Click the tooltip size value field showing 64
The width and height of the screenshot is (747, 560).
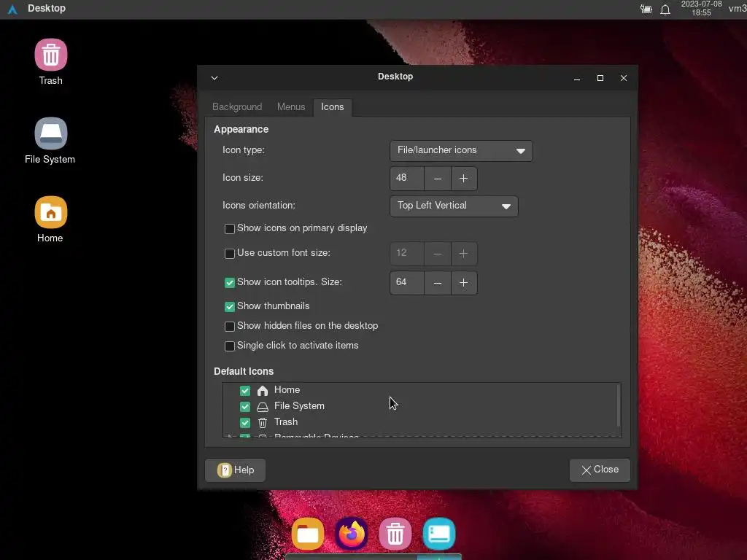point(407,283)
